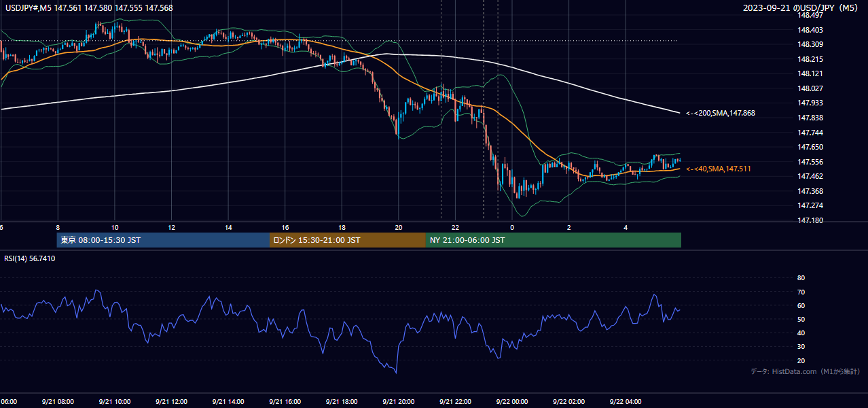Click price axis value 147.274
Viewport: 868px width, 408px height.
[810, 205]
